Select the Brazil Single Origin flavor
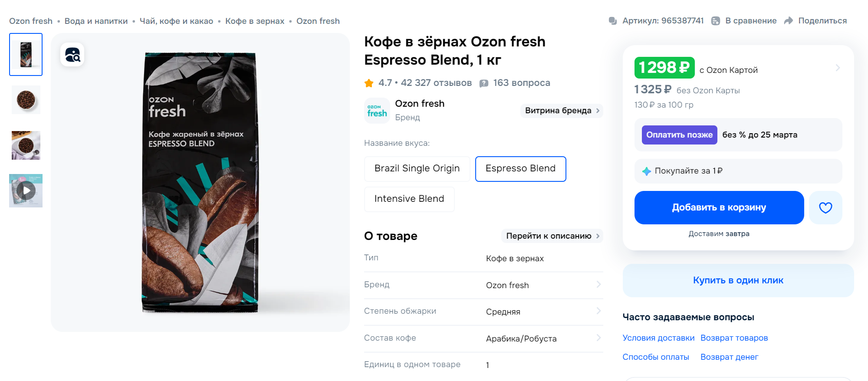 tap(417, 168)
